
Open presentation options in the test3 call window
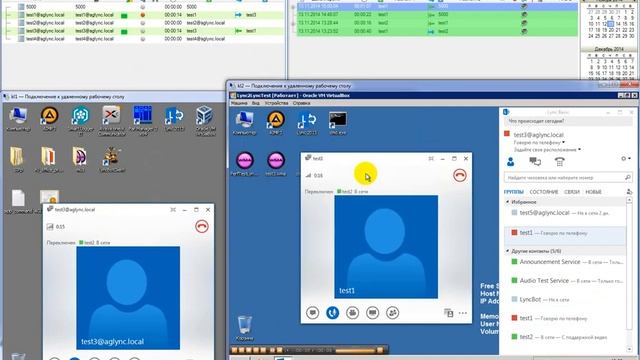click(x=373, y=313)
